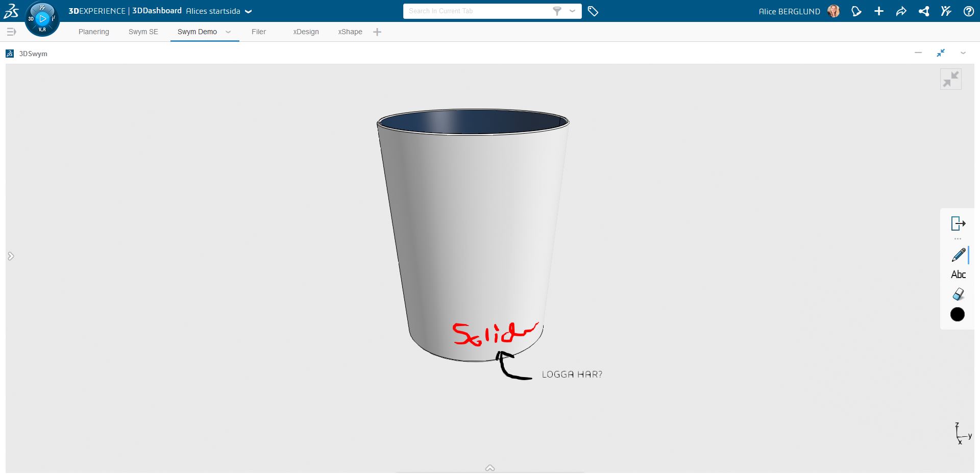Screen dimensions: 980x474
Task: Open the help question mark icon
Action: 968,11
